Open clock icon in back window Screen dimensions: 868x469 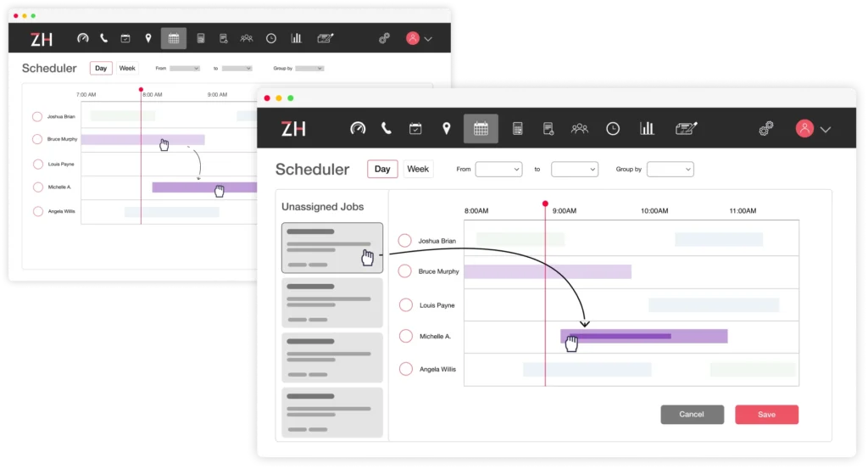(x=270, y=38)
